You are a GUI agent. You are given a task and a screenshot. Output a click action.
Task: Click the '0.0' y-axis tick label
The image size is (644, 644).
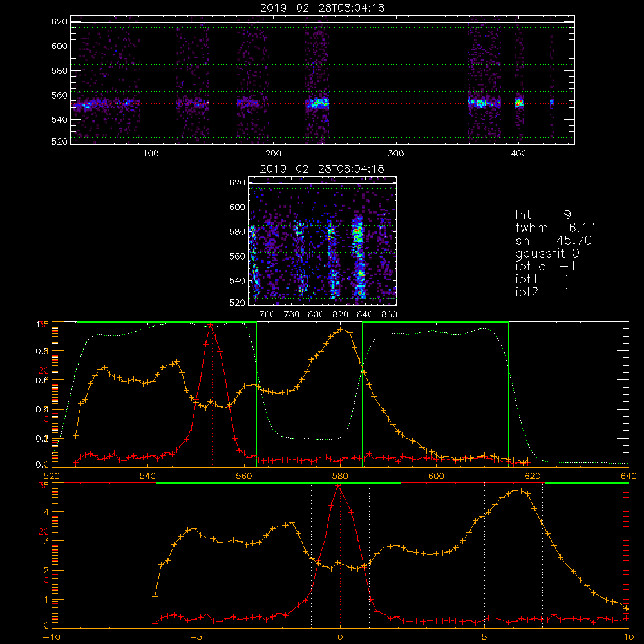click(43, 464)
